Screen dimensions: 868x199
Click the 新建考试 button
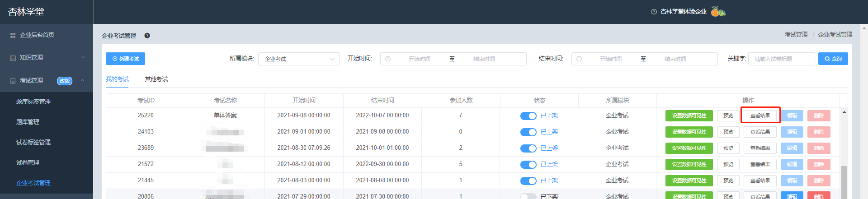coord(125,59)
